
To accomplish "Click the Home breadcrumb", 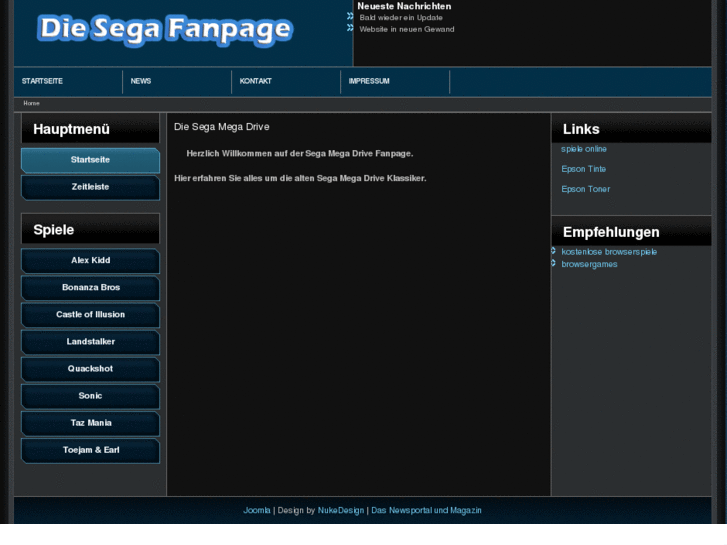I will (32, 103).
